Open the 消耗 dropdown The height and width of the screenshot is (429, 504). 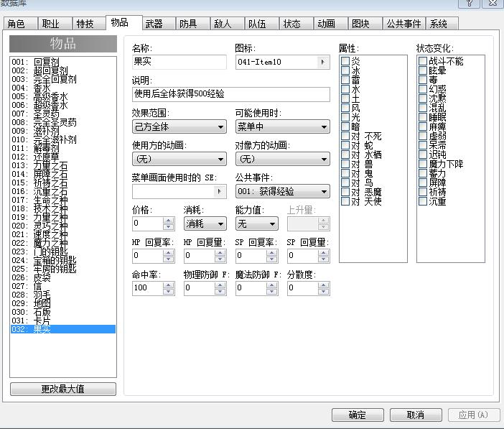(205, 223)
